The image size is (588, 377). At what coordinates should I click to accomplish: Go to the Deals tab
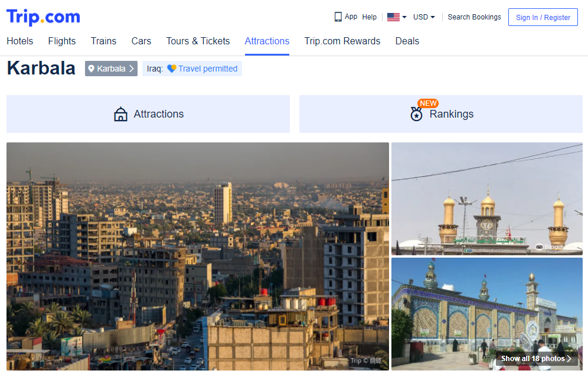(407, 41)
